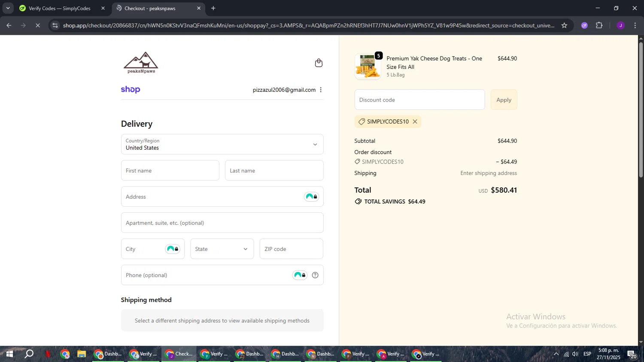Focus the Last name field

coord(274,170)
